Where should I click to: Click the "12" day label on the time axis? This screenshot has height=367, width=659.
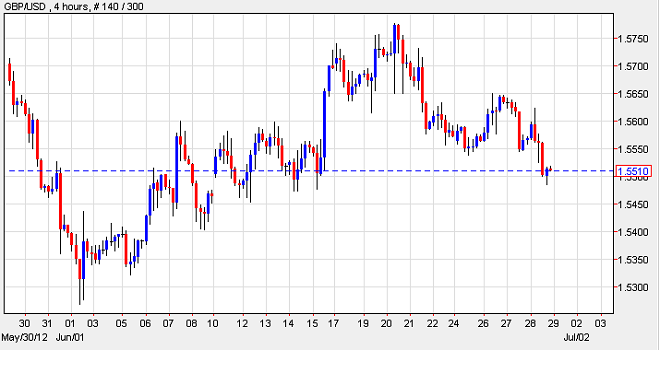(242, 323)
